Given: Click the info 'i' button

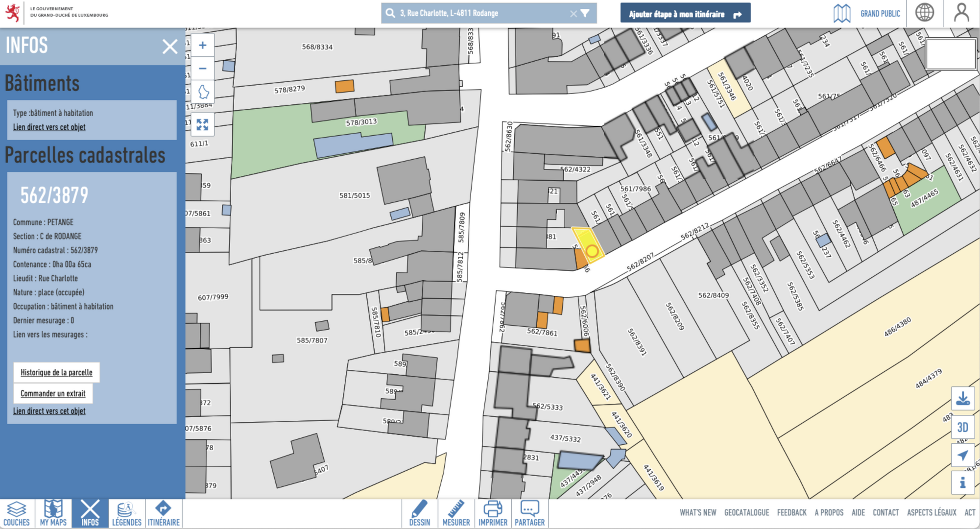Looking at the screenshot, I should [962, 483].
